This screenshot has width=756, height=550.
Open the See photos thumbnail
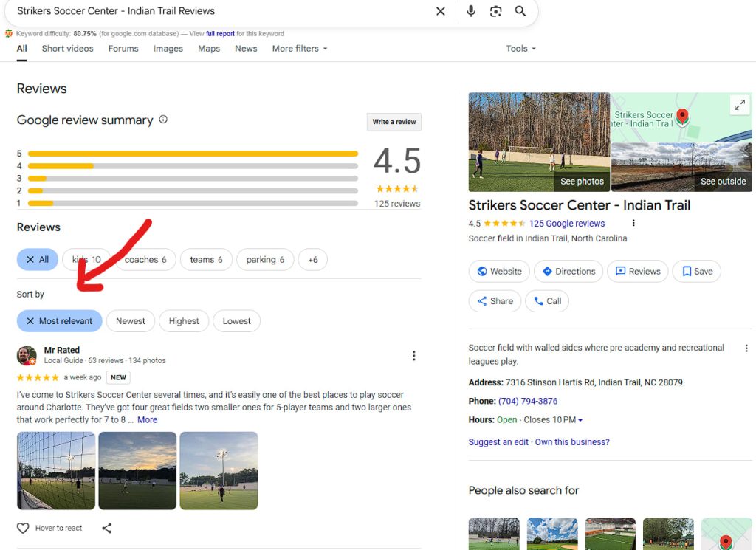[539, 142]
